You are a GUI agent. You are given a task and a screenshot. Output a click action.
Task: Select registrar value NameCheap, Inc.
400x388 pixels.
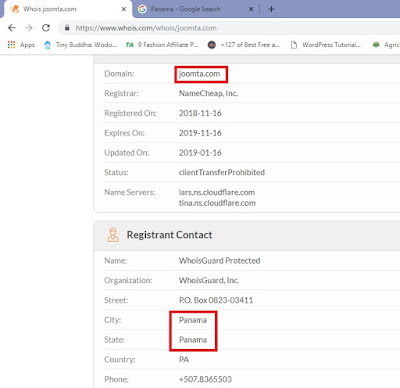pyautogui.click(x=208, y=93)
